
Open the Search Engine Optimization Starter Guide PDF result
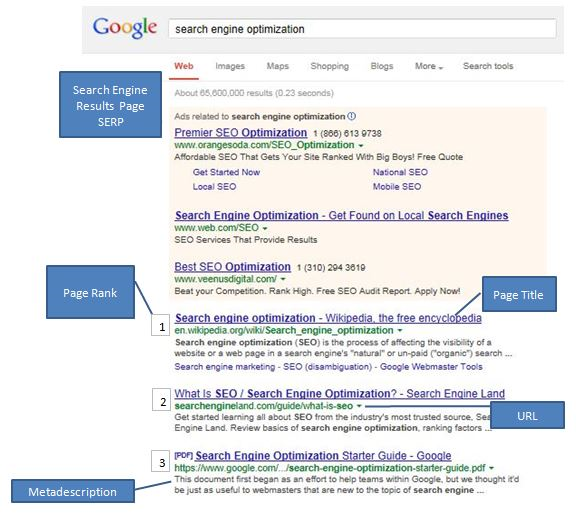coord(323,456)
